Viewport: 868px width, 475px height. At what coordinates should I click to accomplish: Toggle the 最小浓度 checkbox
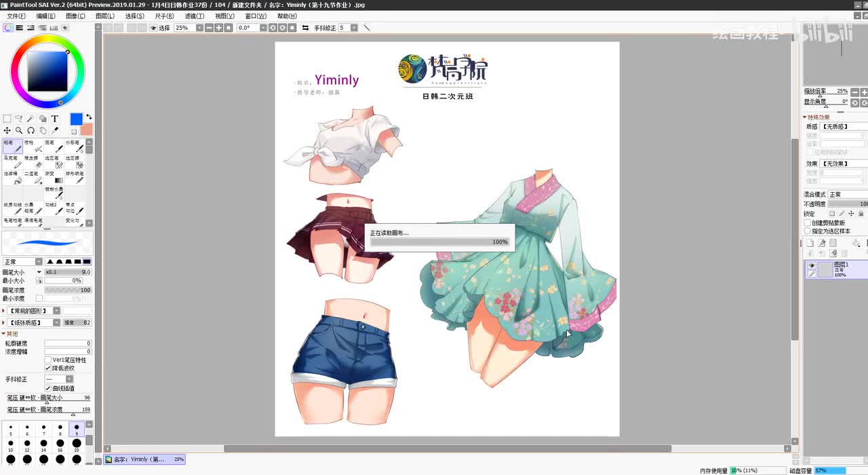coord(39,299)
